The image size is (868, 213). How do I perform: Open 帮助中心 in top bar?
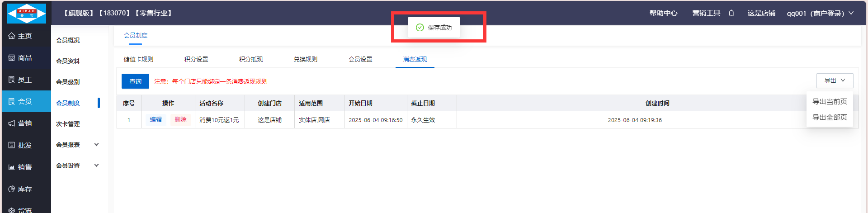[x=664, y=13]
